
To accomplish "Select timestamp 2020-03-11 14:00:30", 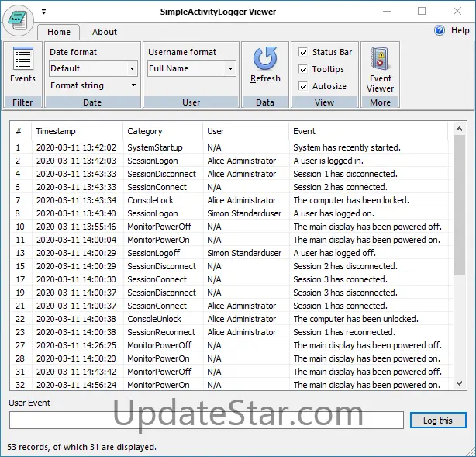I will tap(76, 279).
